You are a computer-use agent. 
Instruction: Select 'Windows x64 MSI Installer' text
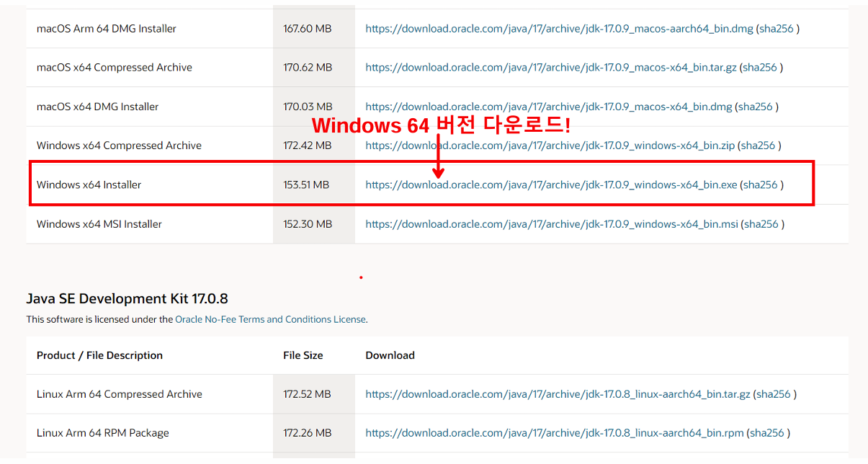tap(99, 224)
